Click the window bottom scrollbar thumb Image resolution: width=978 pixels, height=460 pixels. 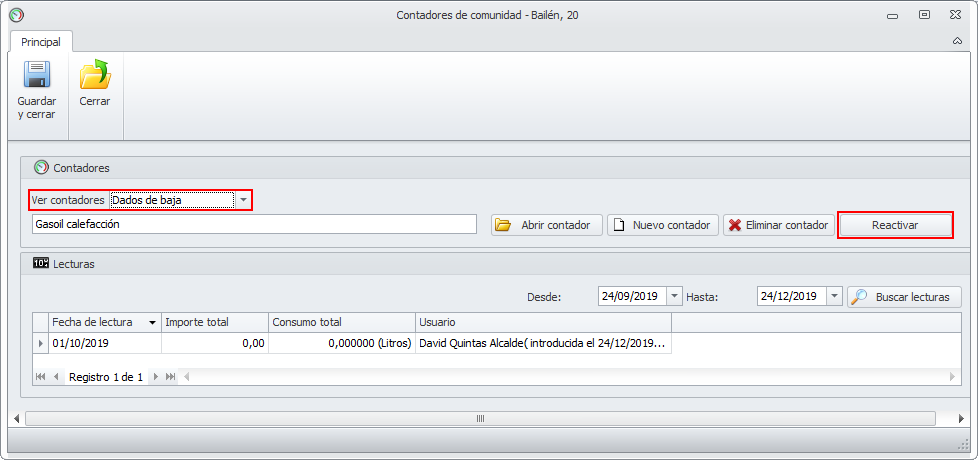(480, 418)
